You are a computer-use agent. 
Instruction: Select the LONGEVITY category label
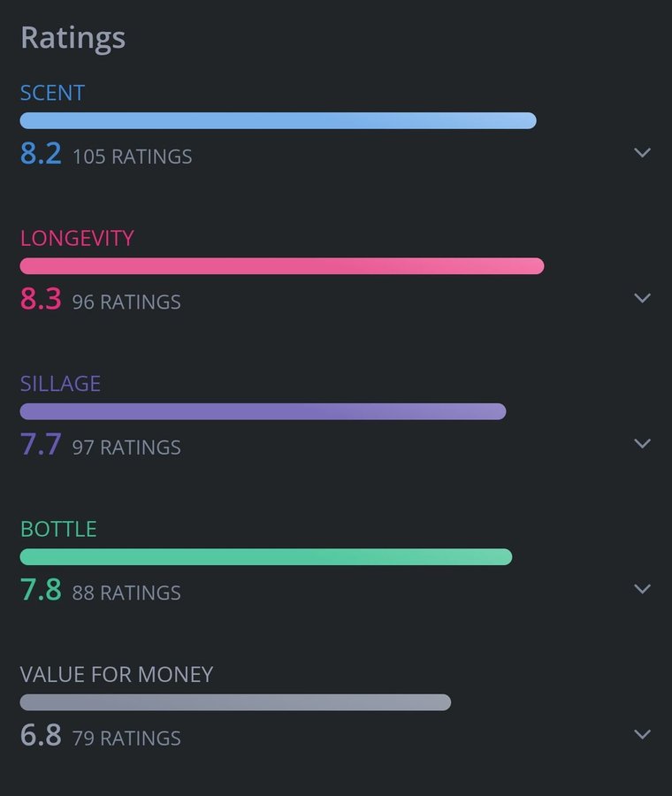(77, 238)
